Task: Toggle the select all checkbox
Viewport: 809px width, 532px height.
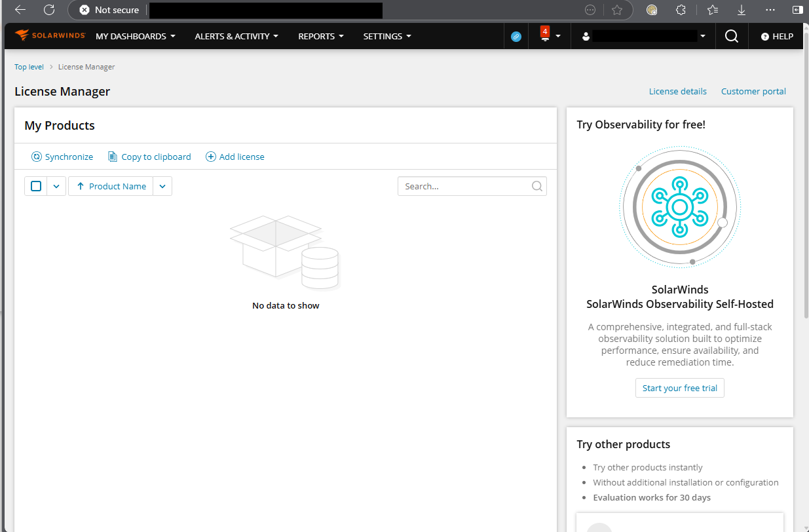Action: [x=36, y=186]
